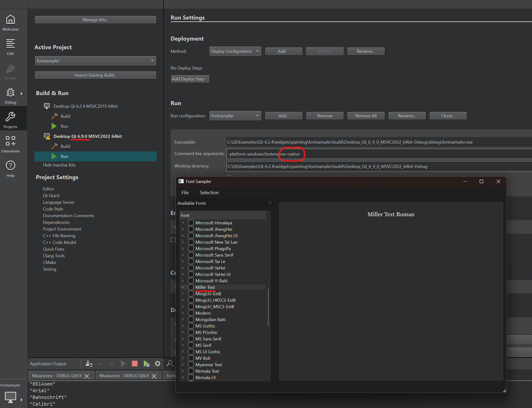This screenshot has width=532, height=408.
Task: Click green Run arrow under Qt 6.2.4 kit
Action: pos(54,126)
